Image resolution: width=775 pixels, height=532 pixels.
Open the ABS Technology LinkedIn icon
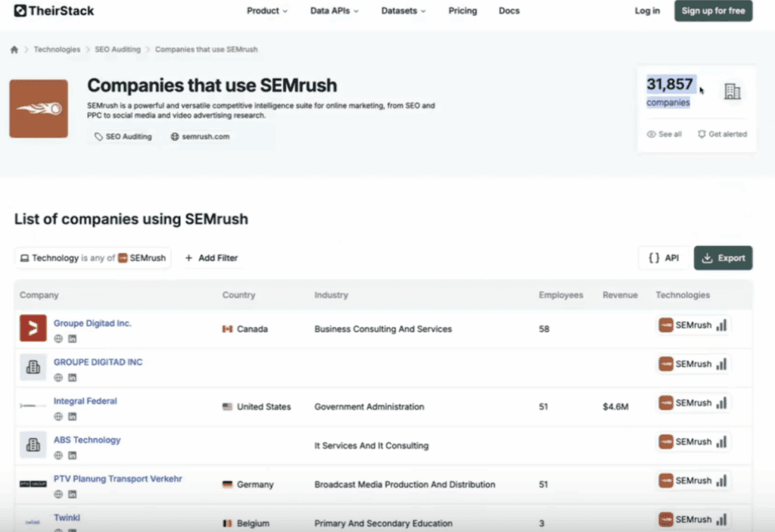(72, 456)
